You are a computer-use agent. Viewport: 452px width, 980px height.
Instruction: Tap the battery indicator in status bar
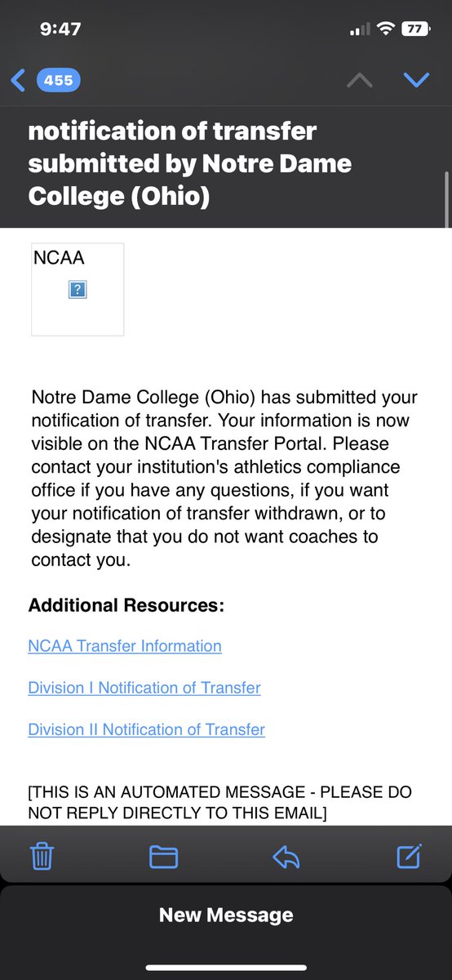pyautogui.click(x=416, y=29)
